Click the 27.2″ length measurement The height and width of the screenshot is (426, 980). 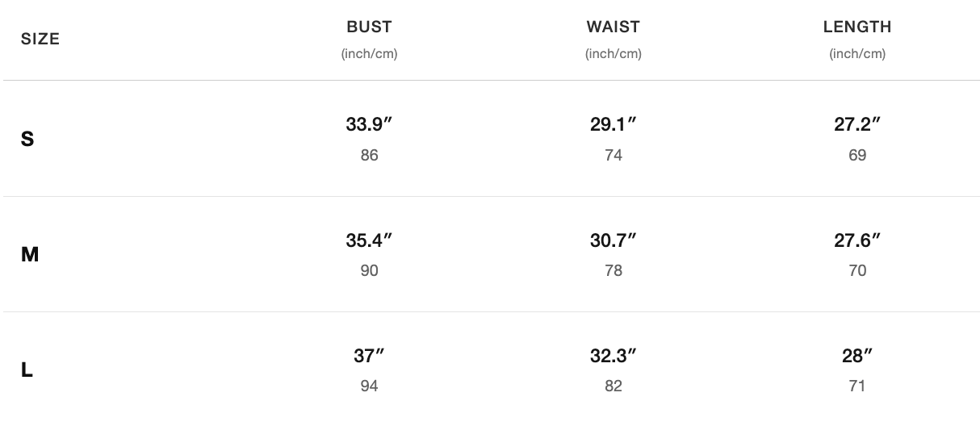click(x=857, y=125)
